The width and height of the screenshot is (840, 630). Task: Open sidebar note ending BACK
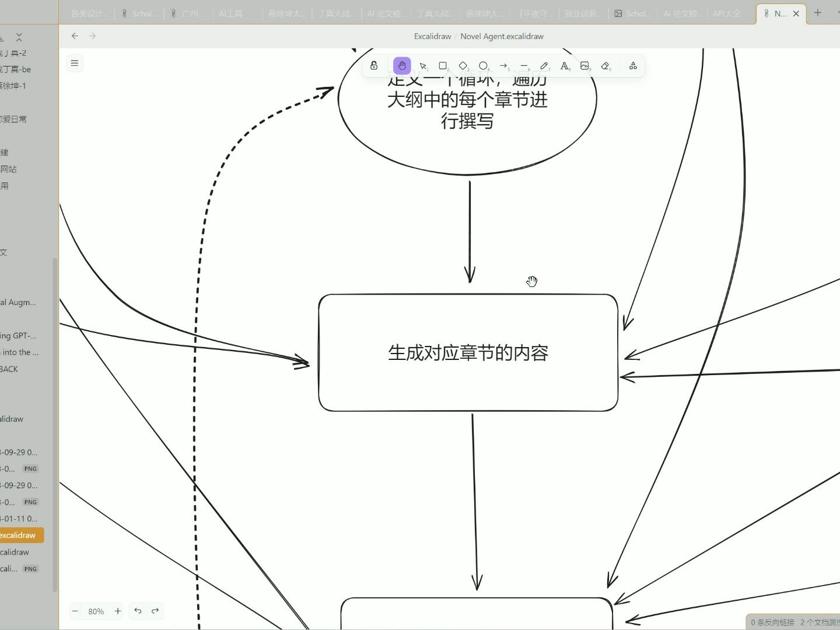coord(9,369)
